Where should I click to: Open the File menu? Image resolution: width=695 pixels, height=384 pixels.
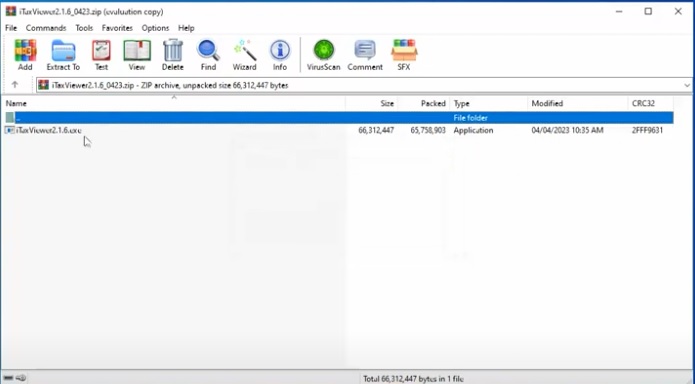click(11, 28)
